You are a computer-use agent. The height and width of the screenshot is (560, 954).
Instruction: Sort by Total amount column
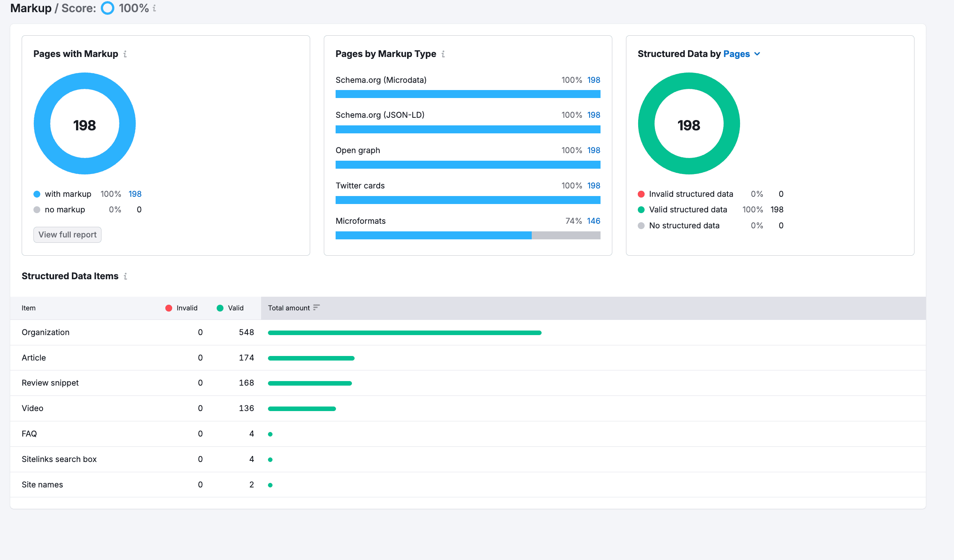(289, 308)
